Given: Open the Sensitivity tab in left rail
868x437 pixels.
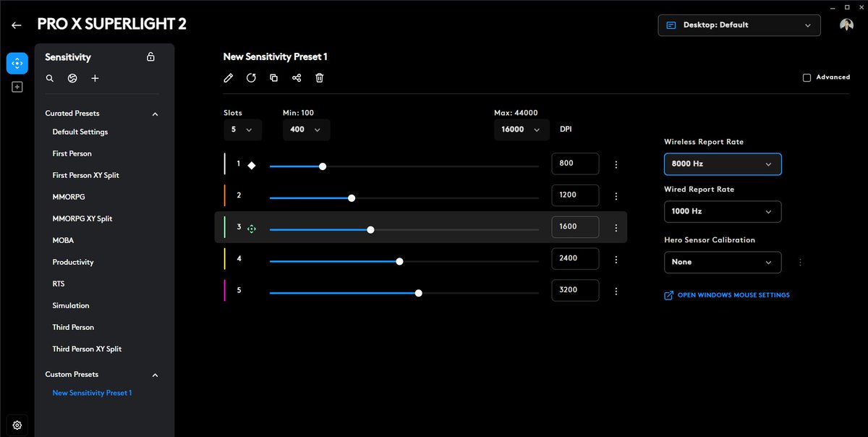Looking at the screenshot, I should click(x=17, y=64).
